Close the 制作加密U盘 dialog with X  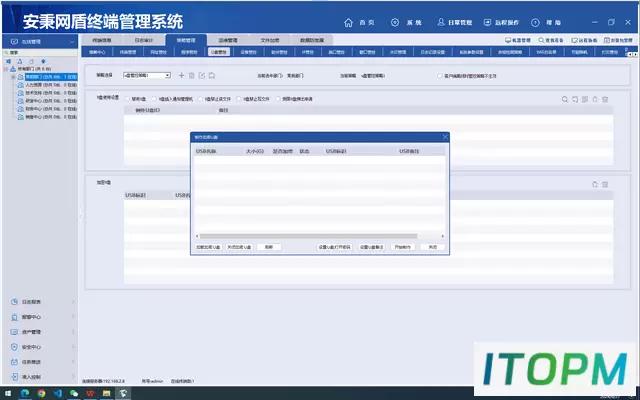pyautogui.click(x=445, y=137)
